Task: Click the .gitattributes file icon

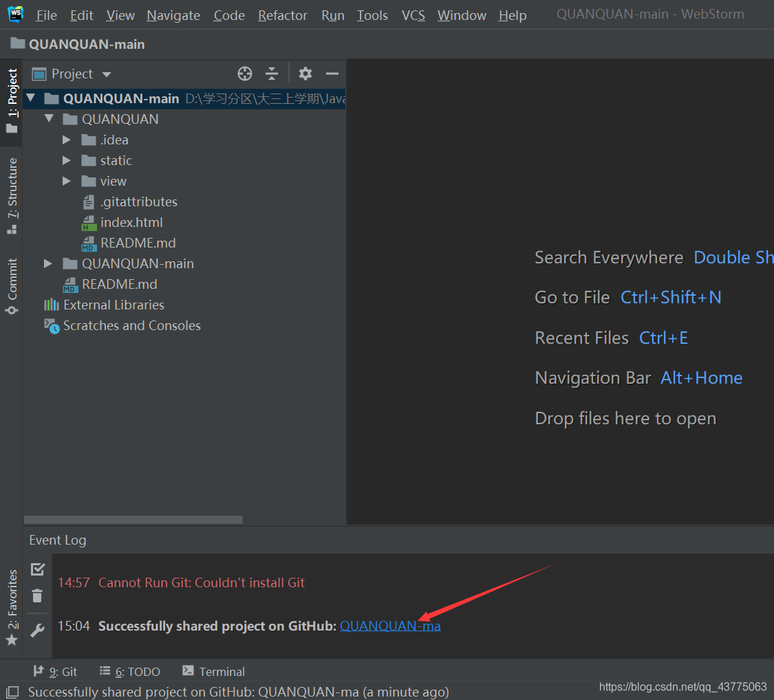Action: click(x=89, y=201)
